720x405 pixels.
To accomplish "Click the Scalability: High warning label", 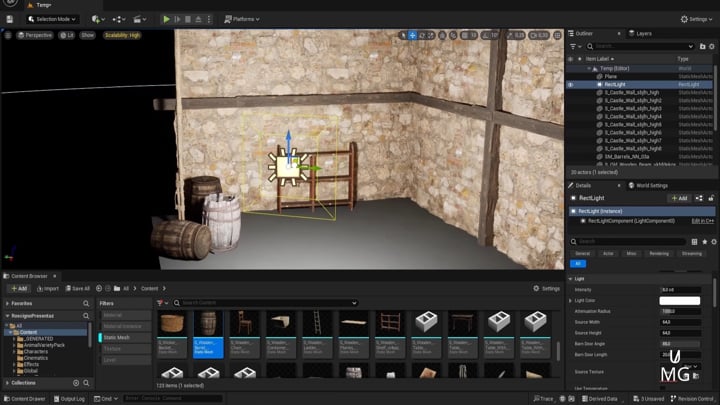I will [122, 35].
